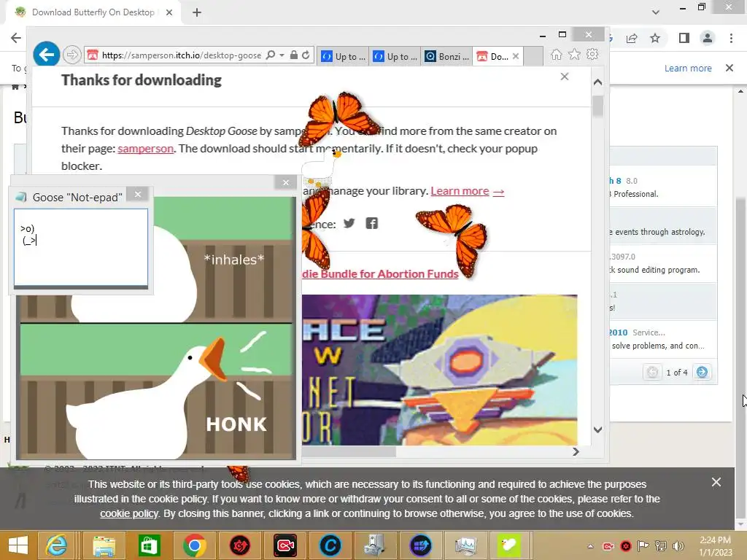Share on Facebook via icon

(x=371, y=223)
